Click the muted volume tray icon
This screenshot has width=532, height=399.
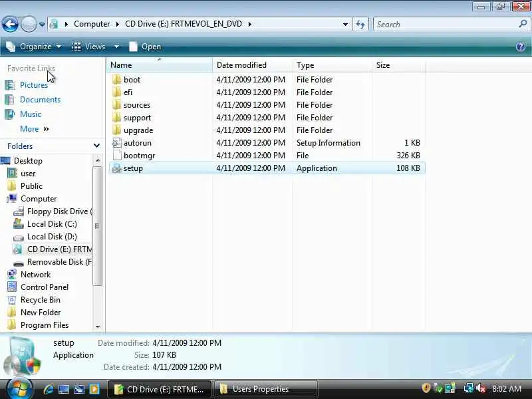click(480, 388)
